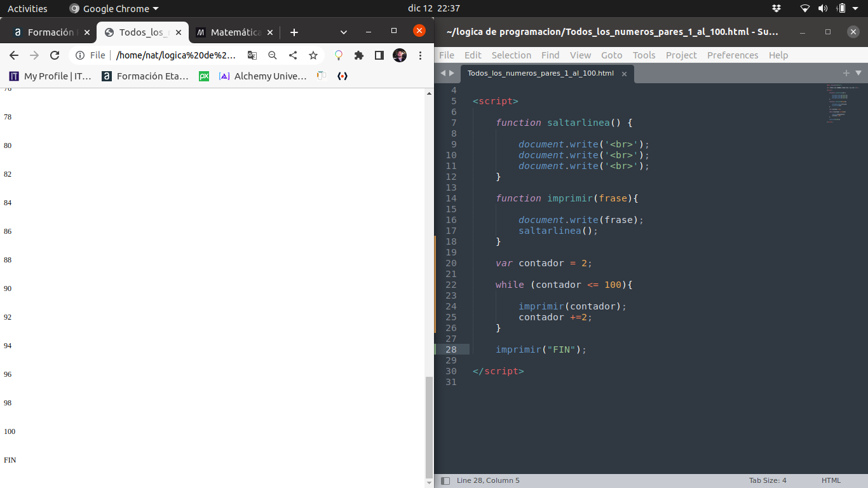Open the Chrome profile avatar
Screen dimensions: 868x488
click(x=400, y=55)
